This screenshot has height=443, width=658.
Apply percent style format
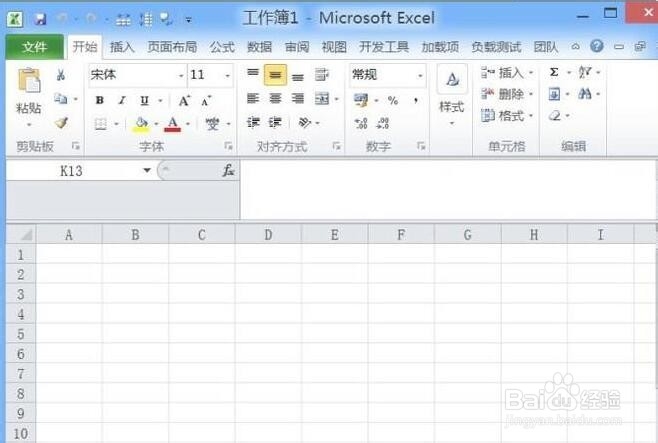tap(393, 100)
